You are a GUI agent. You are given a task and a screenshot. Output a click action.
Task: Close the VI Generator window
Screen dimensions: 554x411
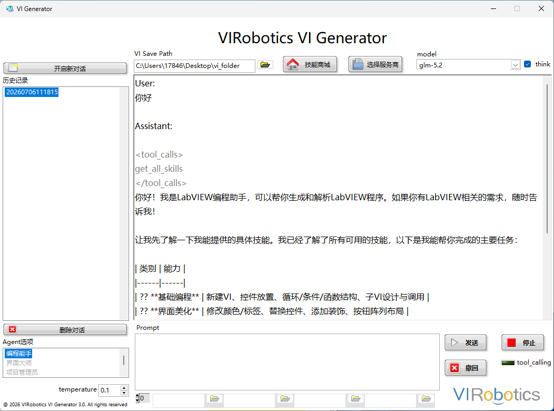pos(541,8)
